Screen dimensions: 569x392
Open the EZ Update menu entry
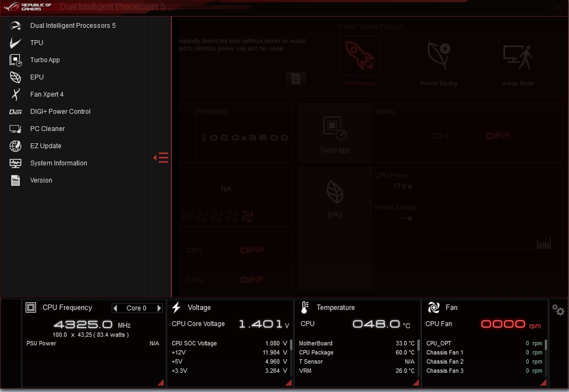46,146
